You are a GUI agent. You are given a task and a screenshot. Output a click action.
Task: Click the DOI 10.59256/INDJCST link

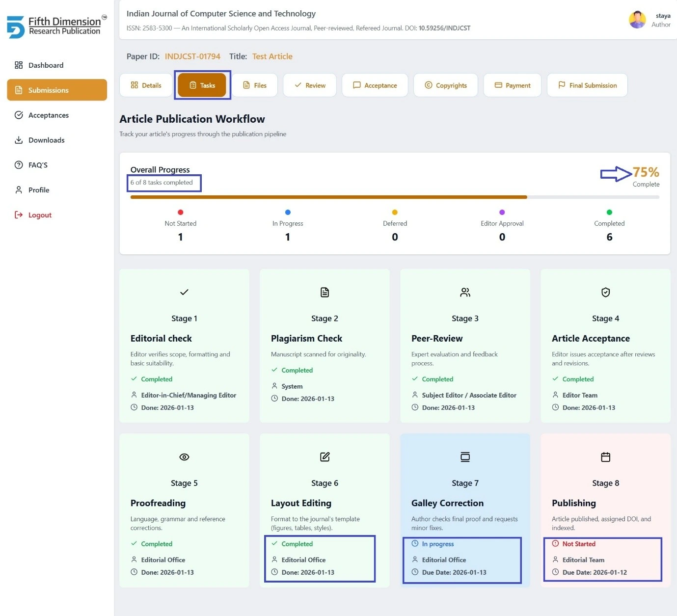tap(444, 28)
